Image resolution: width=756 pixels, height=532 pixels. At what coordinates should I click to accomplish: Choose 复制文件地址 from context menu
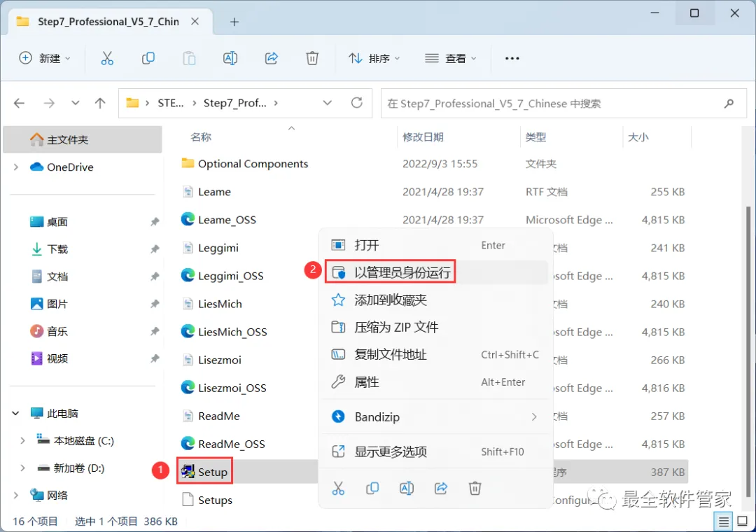(435, 355)
